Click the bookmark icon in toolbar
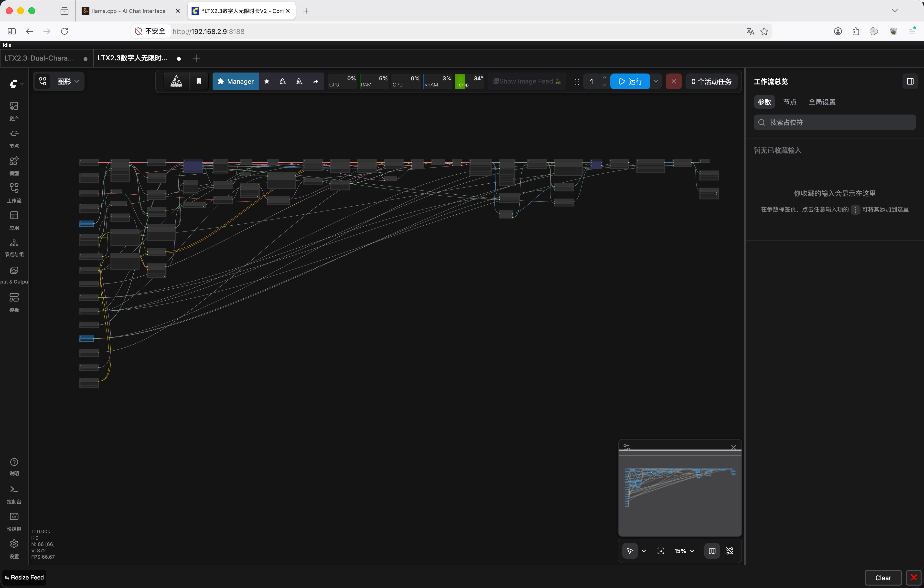Viewport: 924px width, 588px height. (199, 81)
